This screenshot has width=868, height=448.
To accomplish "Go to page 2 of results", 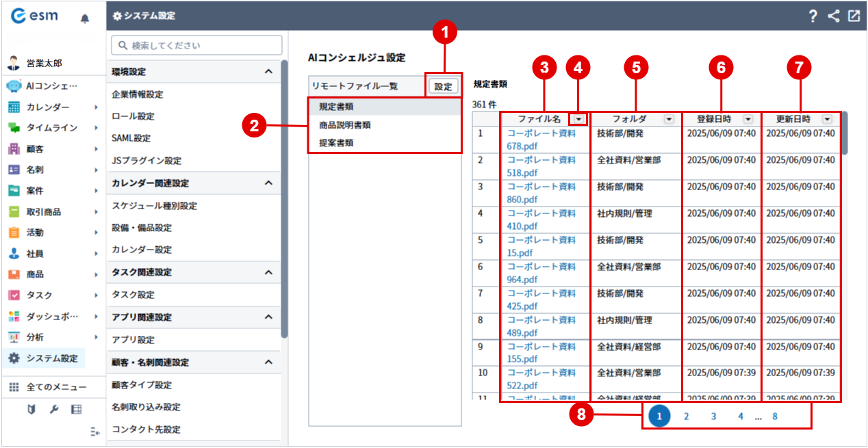I will pos(686,416).
